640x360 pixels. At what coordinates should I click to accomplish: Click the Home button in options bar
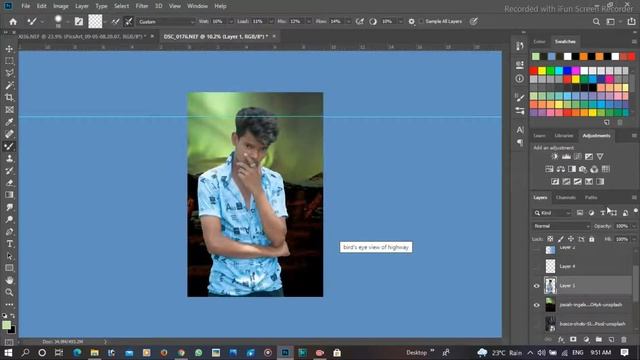click(x=13, y=22)
